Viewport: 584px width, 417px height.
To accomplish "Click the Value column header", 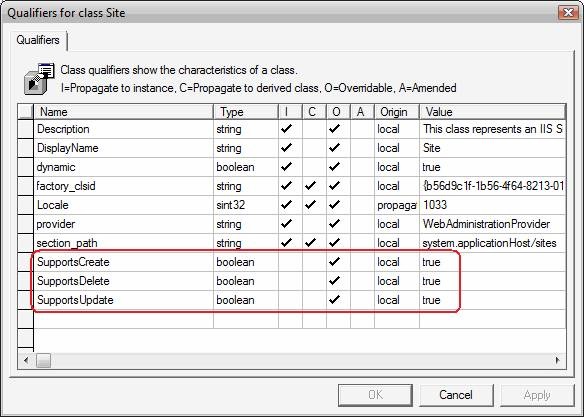I will point(492,112).
